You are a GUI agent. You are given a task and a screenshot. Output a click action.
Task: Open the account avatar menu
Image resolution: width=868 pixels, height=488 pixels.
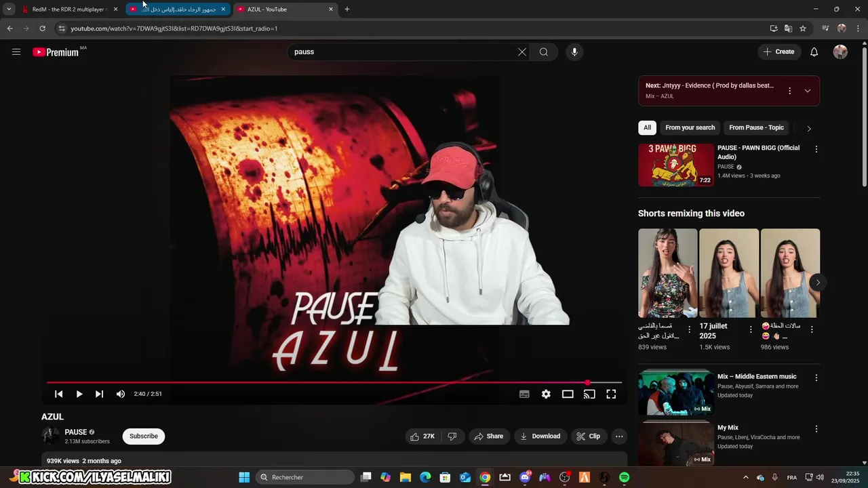(x=840, y=52)
